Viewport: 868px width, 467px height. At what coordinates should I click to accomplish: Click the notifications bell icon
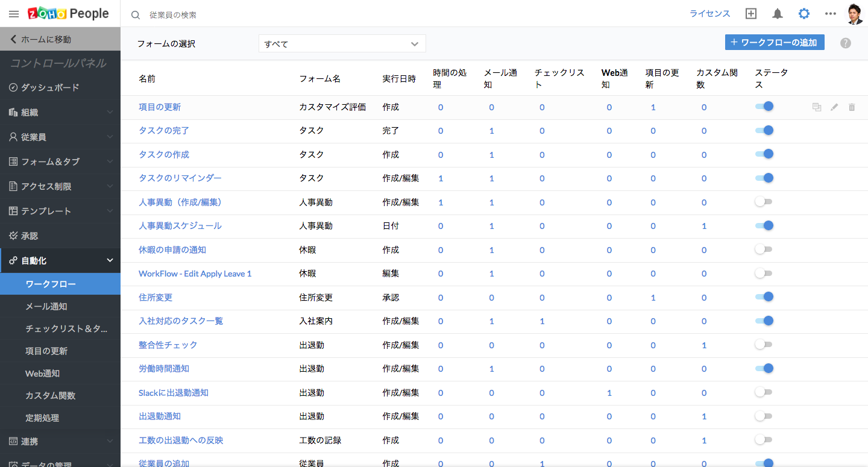click(x=778, y=14)
